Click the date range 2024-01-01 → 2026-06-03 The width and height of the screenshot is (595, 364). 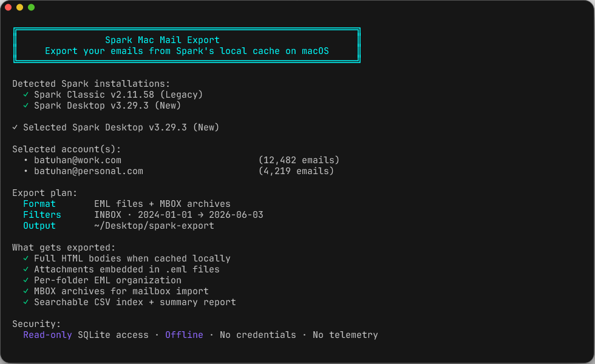[200, 215]
